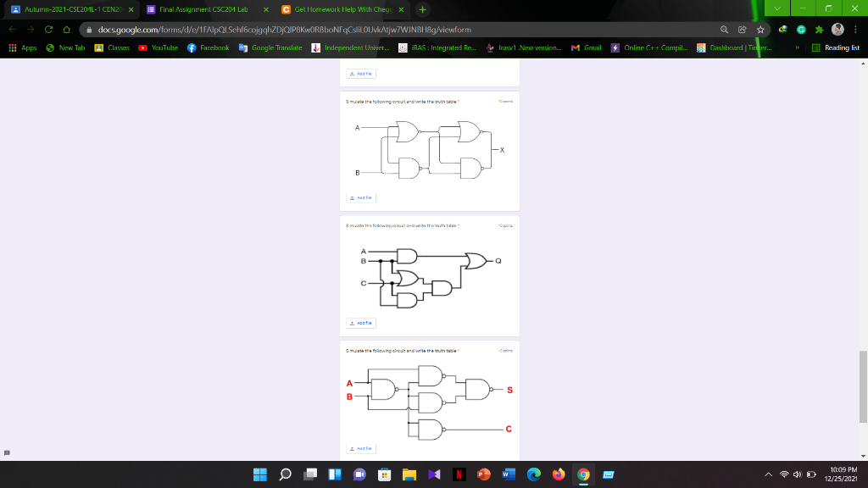Open the Extensions puzzle menu
This screenshot has height=488, width=868.
(x=820, y=30)
